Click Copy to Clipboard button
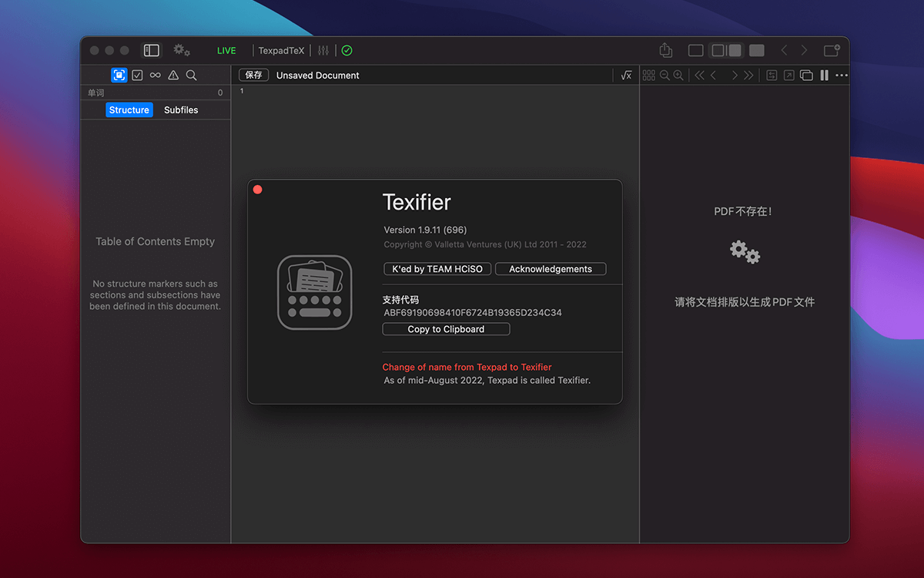924x578 pixels. [x=446, y=329]
